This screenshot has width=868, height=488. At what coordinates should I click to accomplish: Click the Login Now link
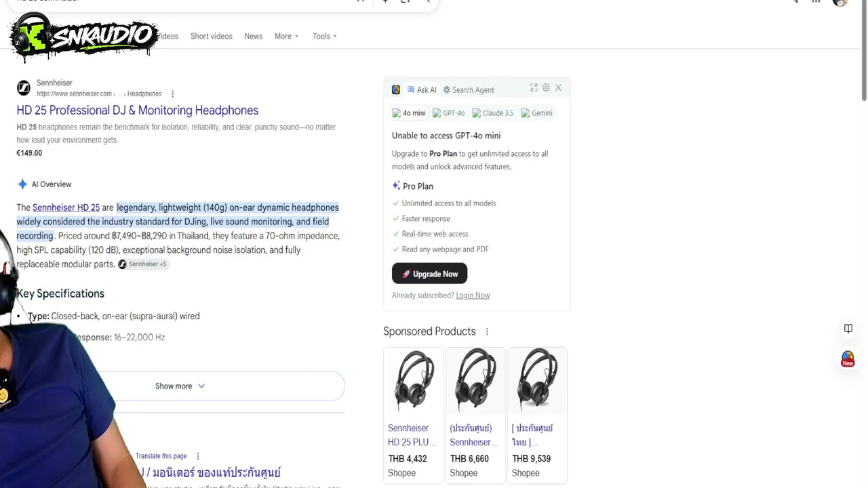(473, 296)
